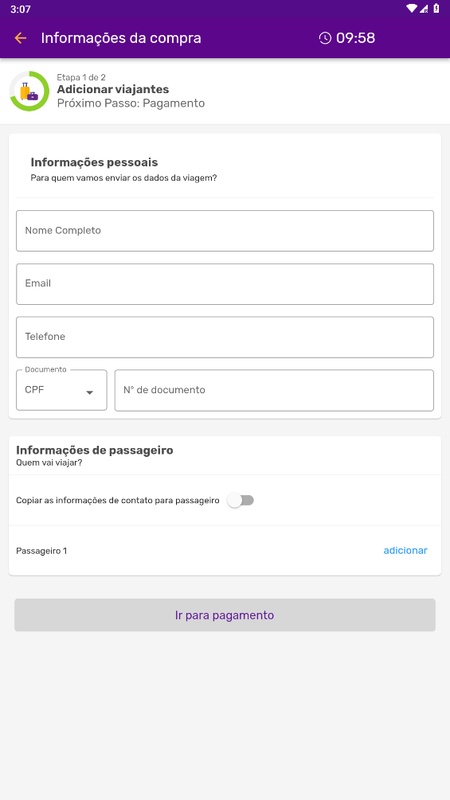Focus the Telefone input field

(225, 337)
